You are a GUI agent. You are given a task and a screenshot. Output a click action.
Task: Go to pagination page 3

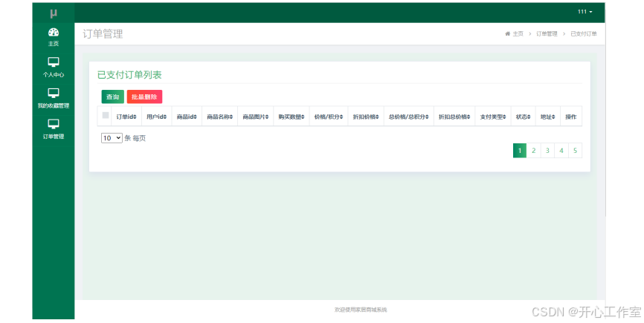[x=547, y=151]
